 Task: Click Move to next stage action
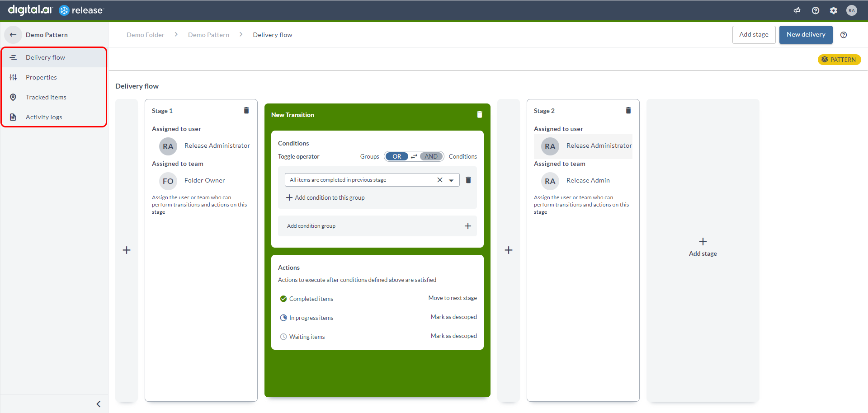453,298
